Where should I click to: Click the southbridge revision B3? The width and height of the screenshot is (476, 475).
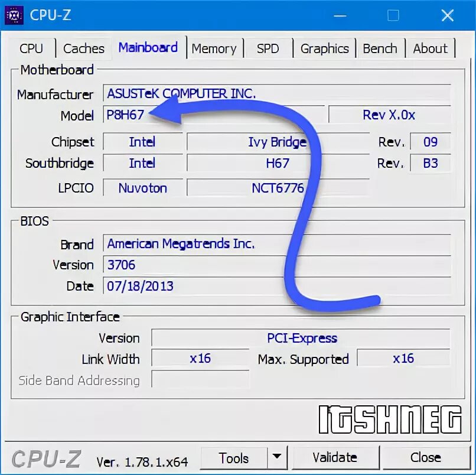click(x=430, y=163)
